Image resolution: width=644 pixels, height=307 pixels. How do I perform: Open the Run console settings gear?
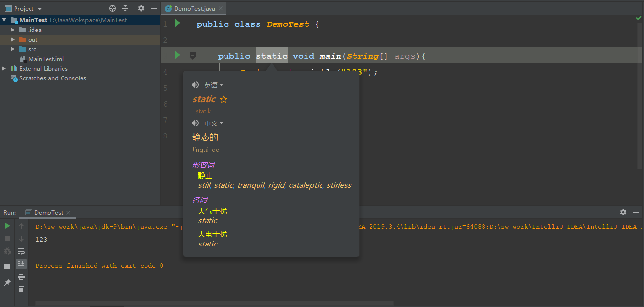(623, 212)
